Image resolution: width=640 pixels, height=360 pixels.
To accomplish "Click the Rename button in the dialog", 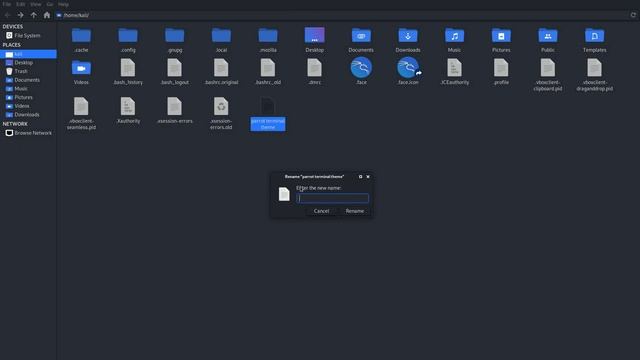I will [x=354, y=211].
